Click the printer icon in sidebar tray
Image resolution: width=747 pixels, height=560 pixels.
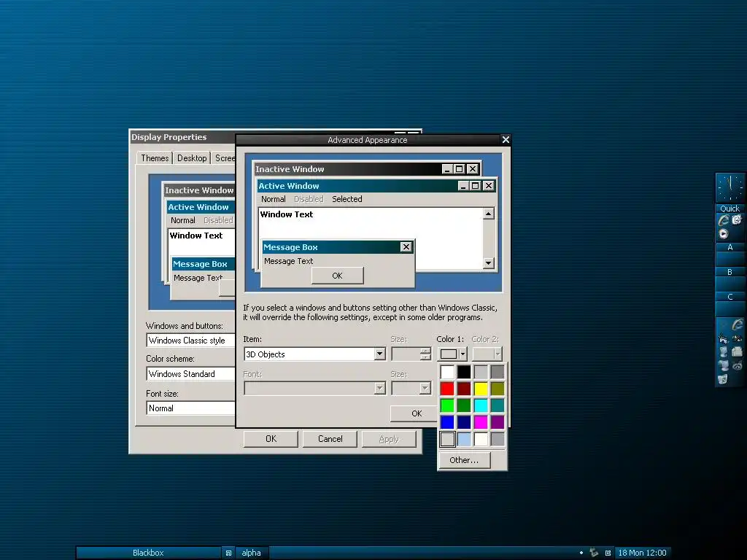point(737,352)
